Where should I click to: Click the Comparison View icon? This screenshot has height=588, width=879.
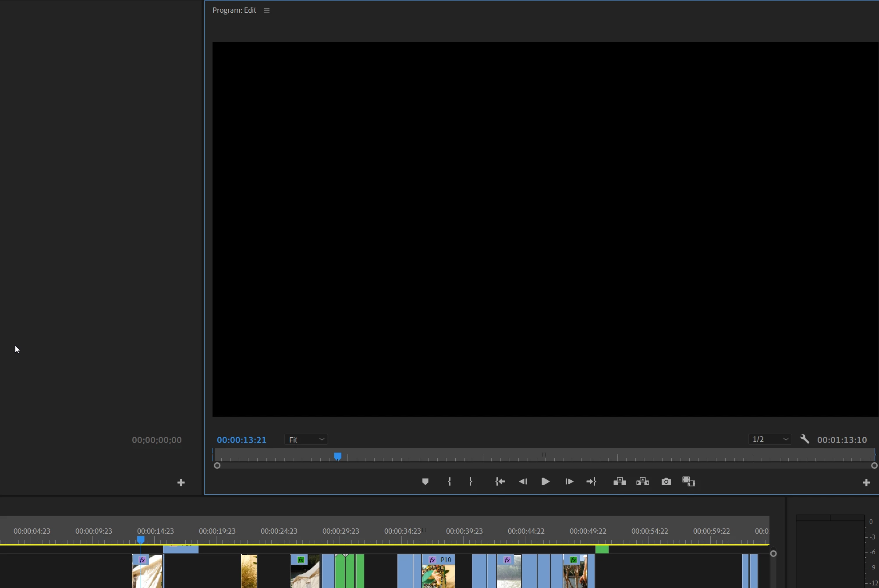tap(689, 482)
